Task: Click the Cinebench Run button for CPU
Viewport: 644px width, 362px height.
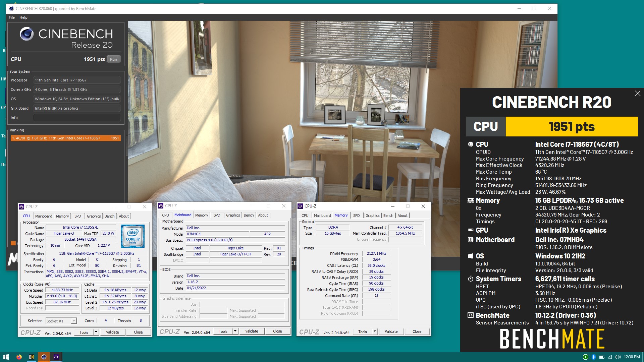Action: (114, 59)
